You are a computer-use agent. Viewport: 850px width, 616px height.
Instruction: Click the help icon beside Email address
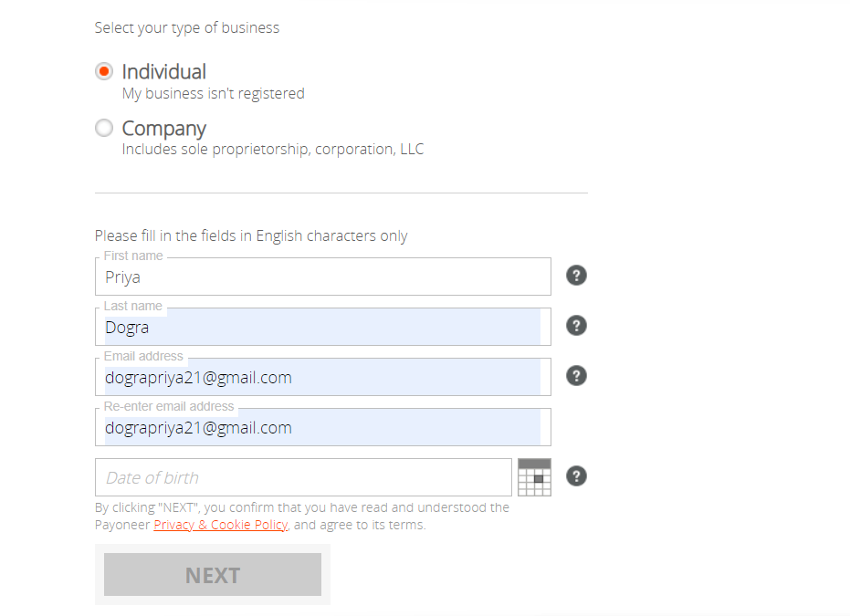[x=576, y=376]
